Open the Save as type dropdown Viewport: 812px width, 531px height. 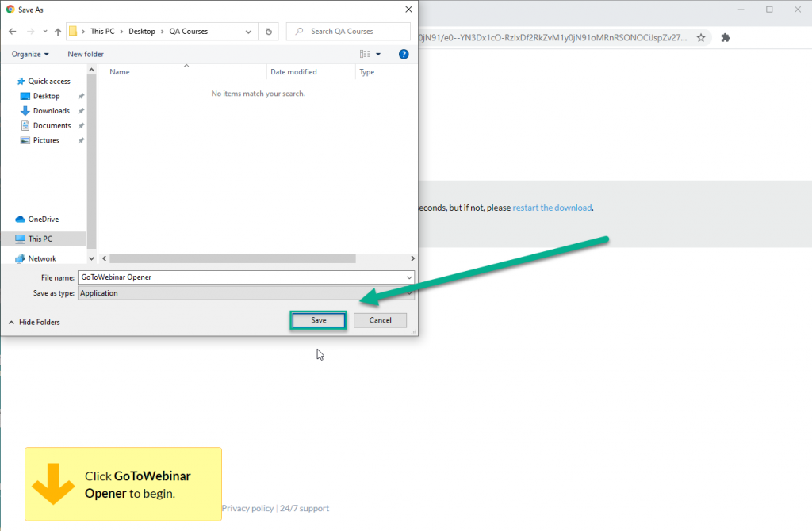click(x=246, y=293)
